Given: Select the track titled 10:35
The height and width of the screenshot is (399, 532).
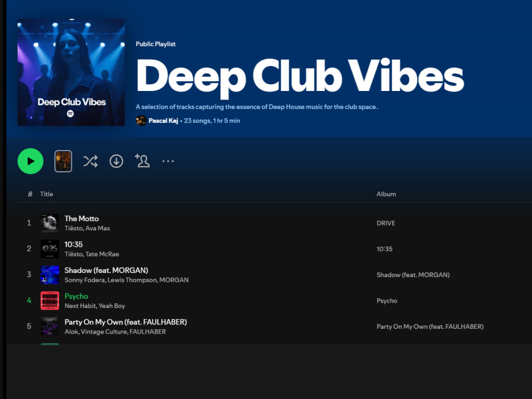Looking at the screenshot, I should pyautogui.click(x=73, y=244).
